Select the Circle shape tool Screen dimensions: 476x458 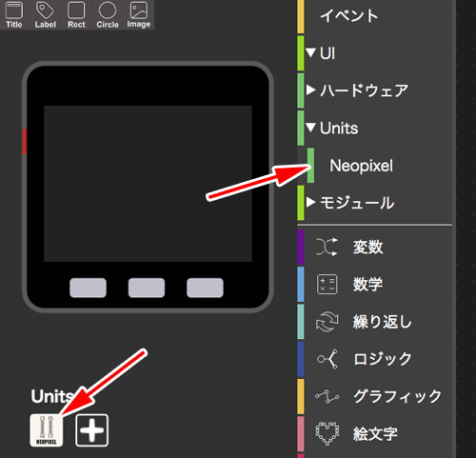tap(108, 14)
